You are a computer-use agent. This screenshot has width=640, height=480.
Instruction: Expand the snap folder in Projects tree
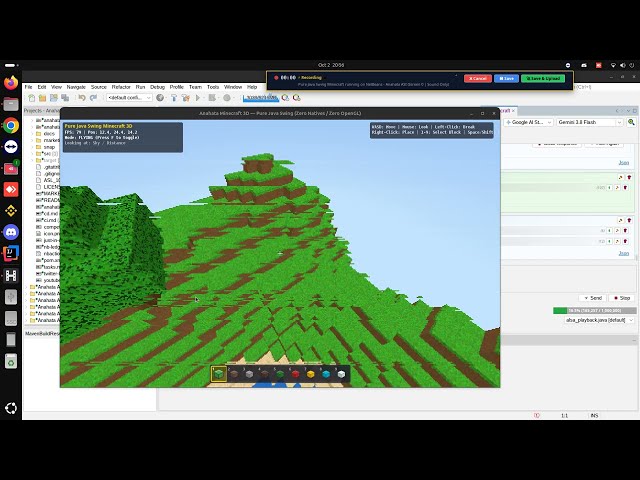click(32, 147)
